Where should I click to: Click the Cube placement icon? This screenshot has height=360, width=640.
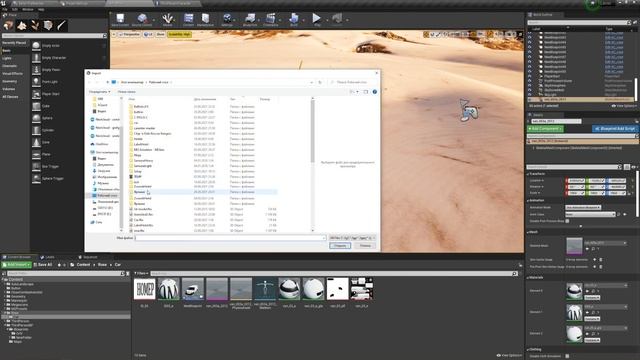pyautogui.click(x=36, y=106)
